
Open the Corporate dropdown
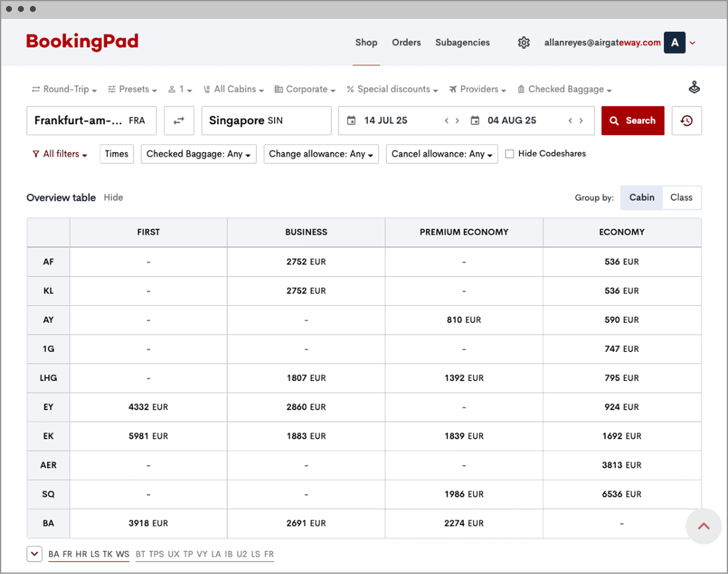(x=305, y=90)
